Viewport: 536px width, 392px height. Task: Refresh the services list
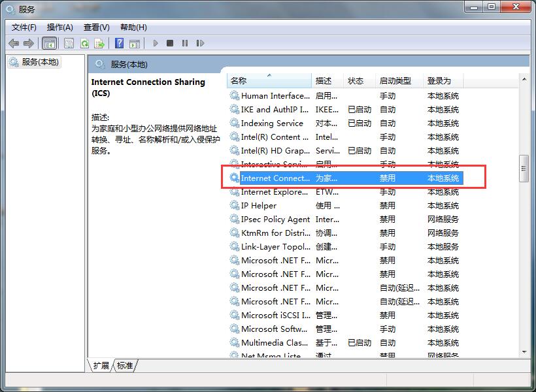(x=84, y=43)
